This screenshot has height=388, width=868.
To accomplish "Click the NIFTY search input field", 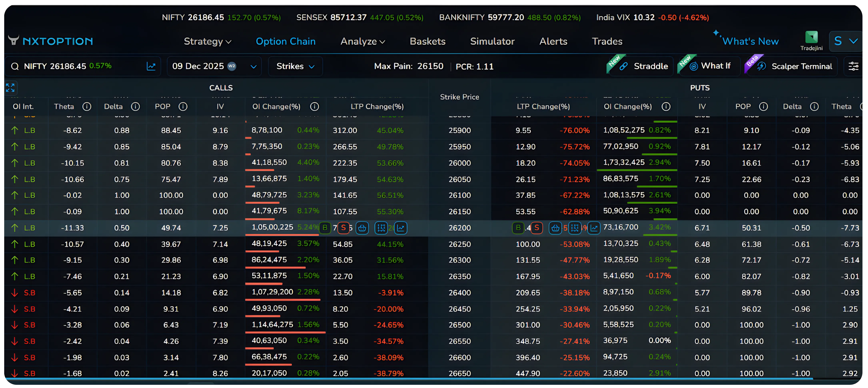I will [67, 66].
